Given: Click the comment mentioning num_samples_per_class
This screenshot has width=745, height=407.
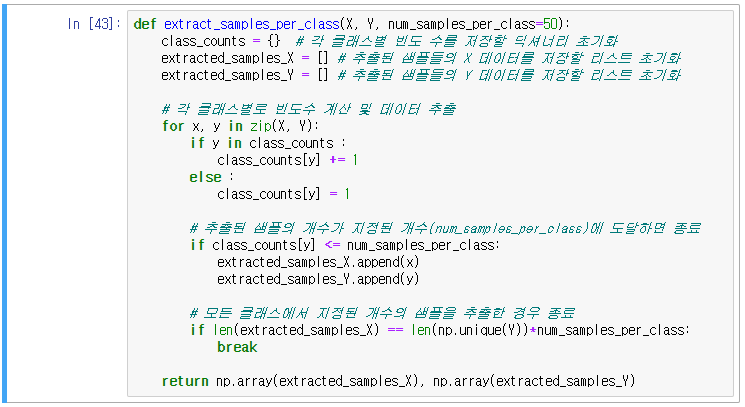Looking at the screenshot, I should (x=445, y=228).
